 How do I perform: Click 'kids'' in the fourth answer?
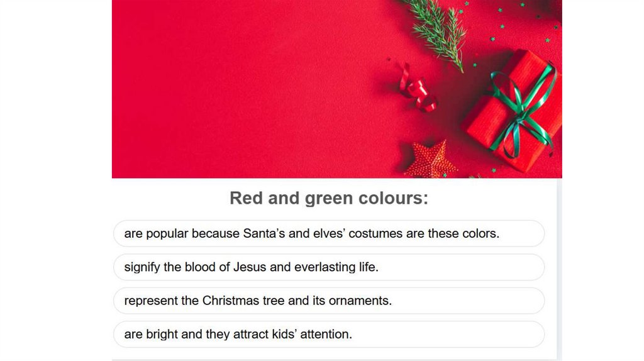click(283, 335)
